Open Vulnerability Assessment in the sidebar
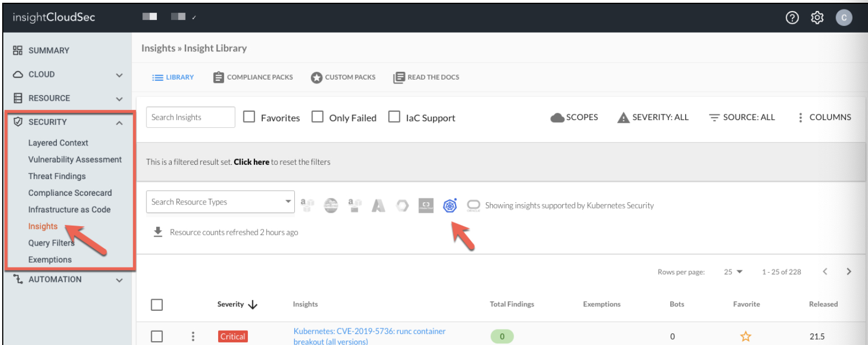868x345 pixels. [x=75, y=159]
